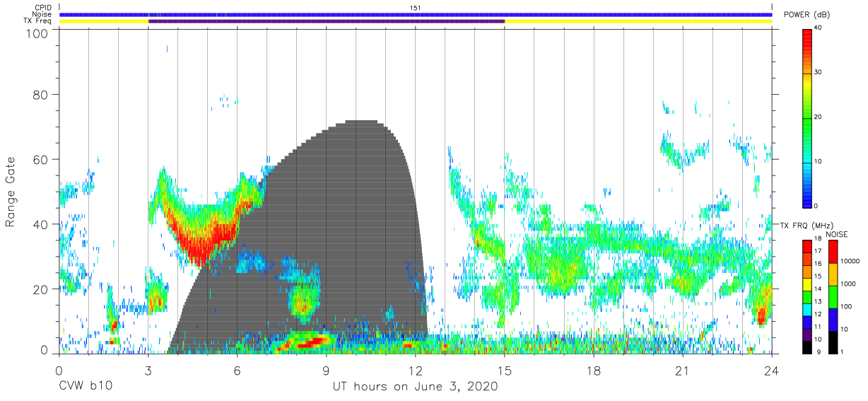This screenshot has width=868, height=401.
Task: Click the UT hour tick label '24'
Action: point(772,371)
